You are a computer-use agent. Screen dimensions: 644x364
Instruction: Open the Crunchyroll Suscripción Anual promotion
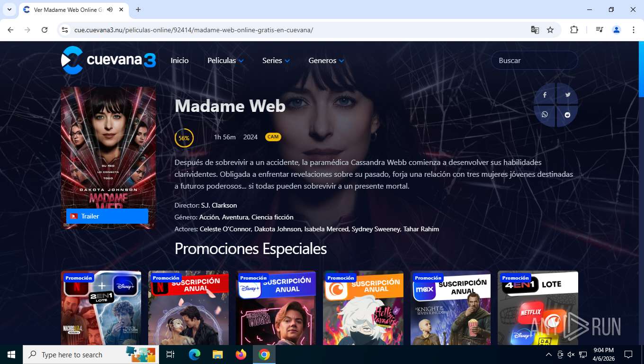(363, 308)
